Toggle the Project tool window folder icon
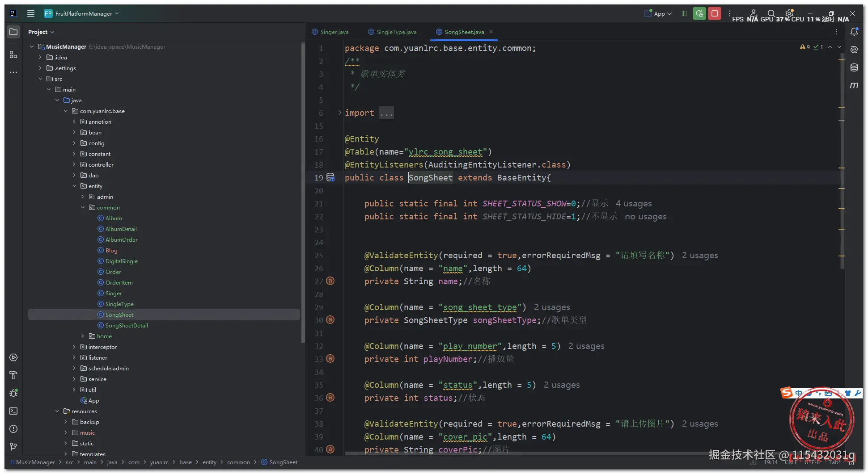868x474 pixels. (13, 32)
